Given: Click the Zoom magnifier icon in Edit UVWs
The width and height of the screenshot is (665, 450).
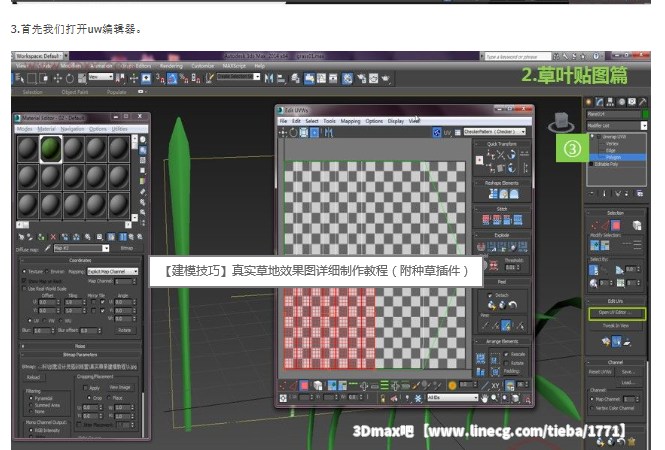Looking at the screenshot, I should click(x=495, y=398).
